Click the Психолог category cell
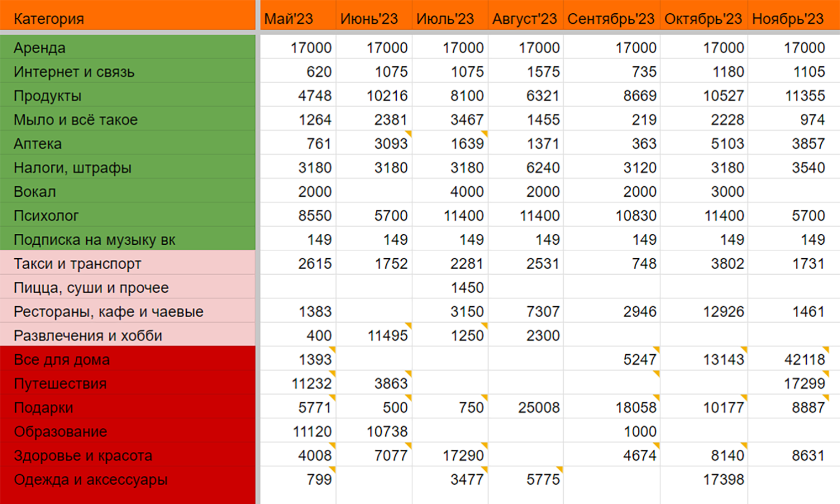The image size is (840, 504). click(128, 215)
